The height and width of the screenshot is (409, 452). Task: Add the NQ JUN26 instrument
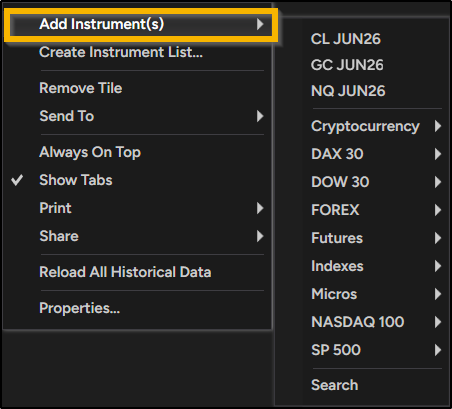click(362, 91)
